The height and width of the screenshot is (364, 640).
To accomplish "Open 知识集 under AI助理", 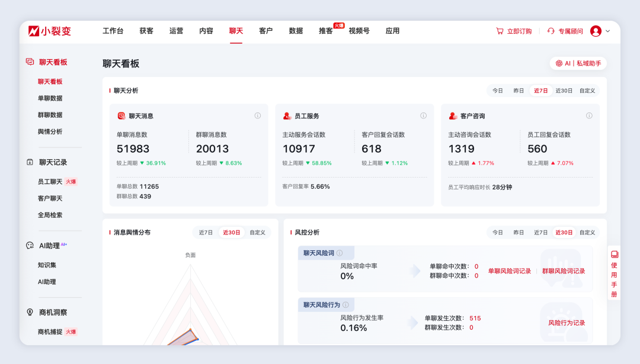I will (46, 265).
